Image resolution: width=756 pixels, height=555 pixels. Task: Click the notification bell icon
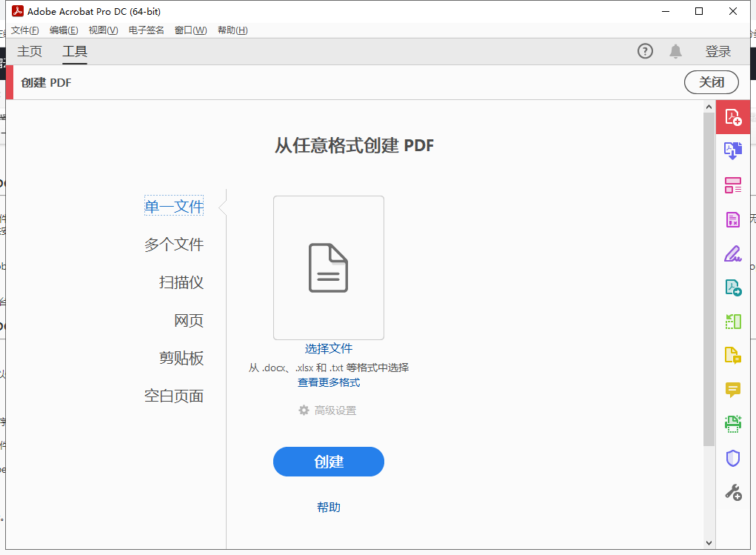point(675,51)
